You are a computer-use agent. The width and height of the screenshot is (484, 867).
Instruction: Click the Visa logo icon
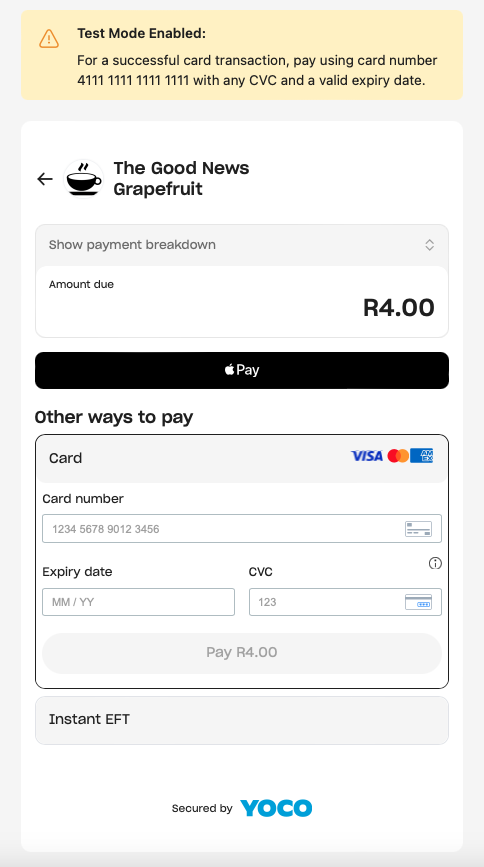[367, 456]
